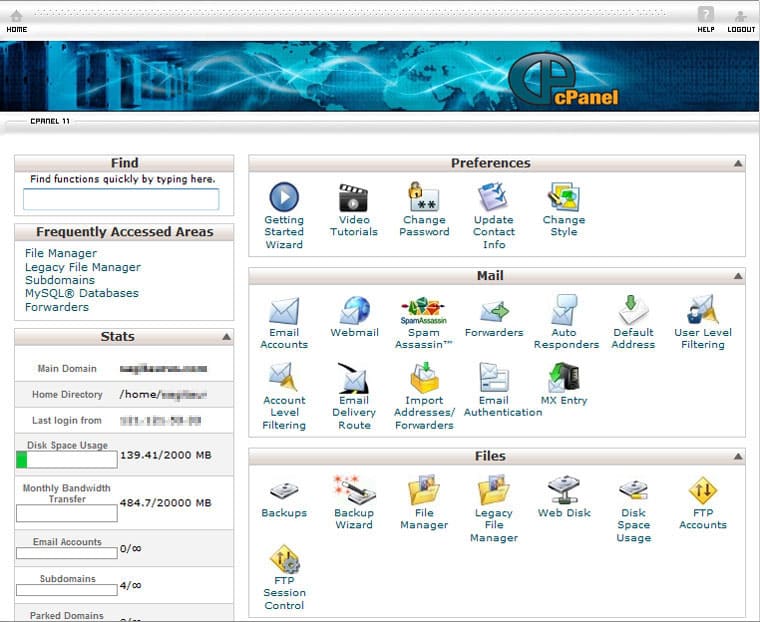Open the User Level Filtering icon
760x622 pixels.
pyautogui.click(x=702, y=309)
